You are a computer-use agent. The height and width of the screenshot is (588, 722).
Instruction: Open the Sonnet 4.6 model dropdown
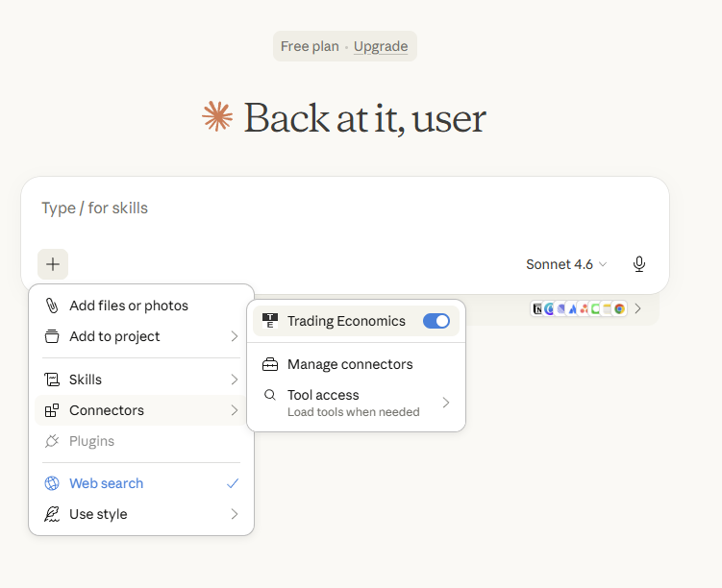click(x=566, y=264)
